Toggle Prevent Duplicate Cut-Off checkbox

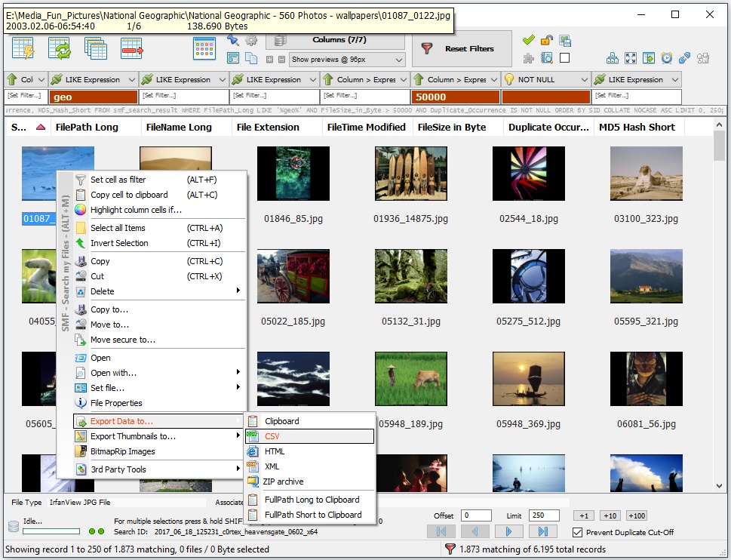coord(578,532)
